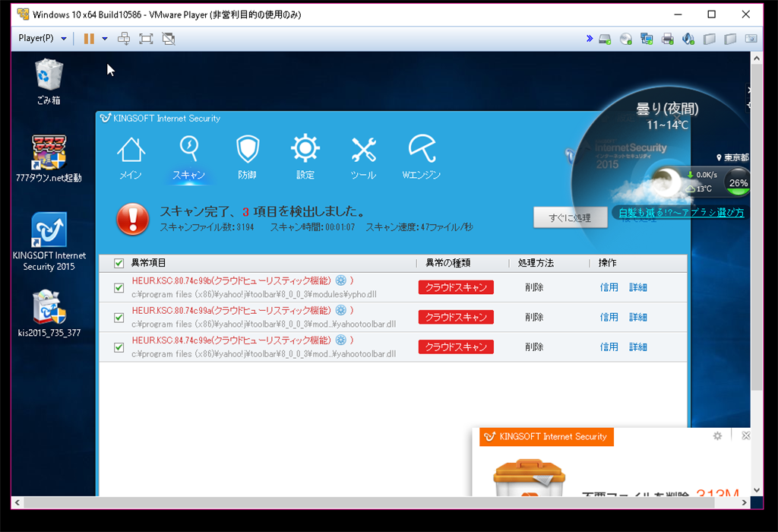
Task: Open the 設定 gear settings tab
Action: coord(305,157)
